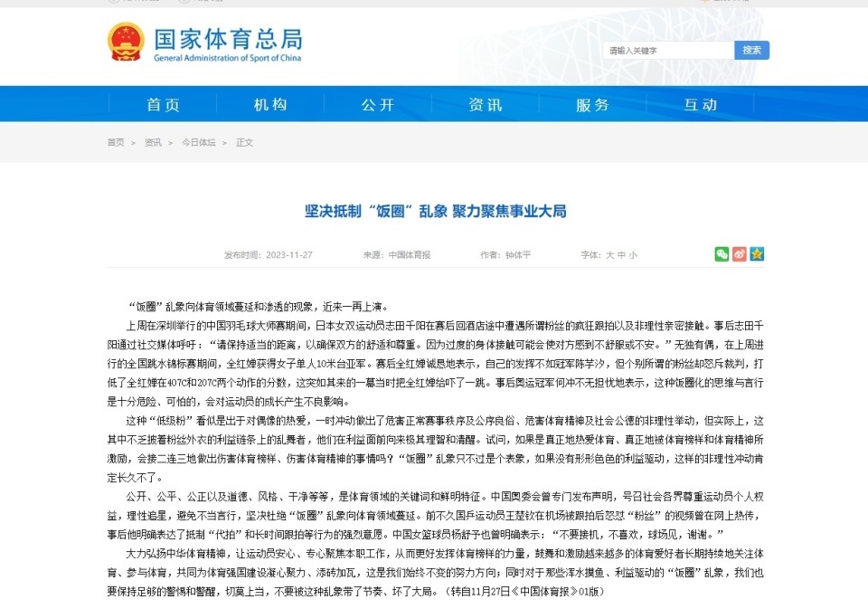
Task: Click 首页 in the breadcrumb
Action: tap(116, 143)
